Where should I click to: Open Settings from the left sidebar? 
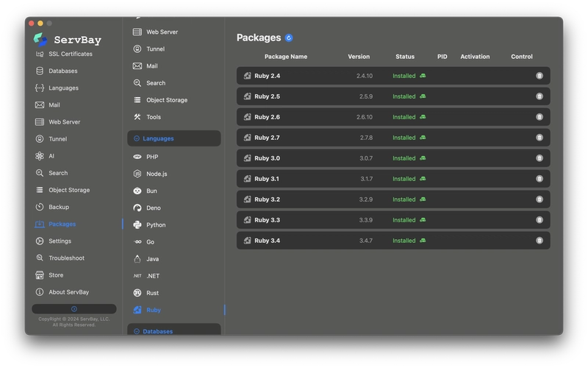(60, 241)
